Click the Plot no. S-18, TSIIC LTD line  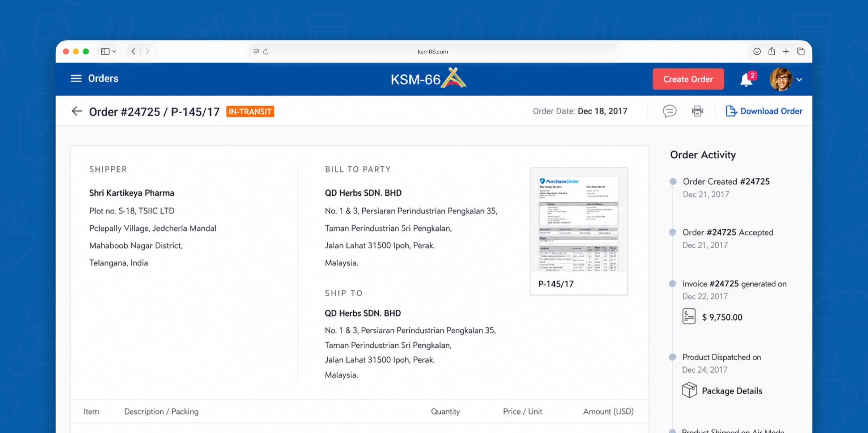[132, 211]
